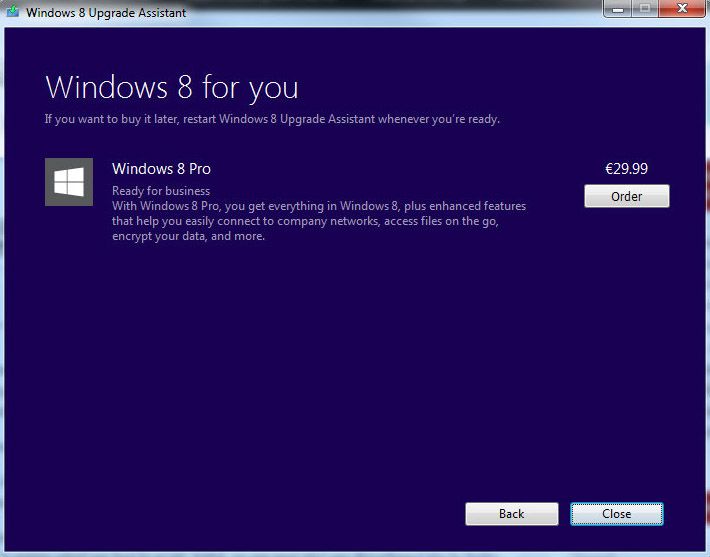Close the assistant using Close button
This screenshot has width=710, height=557.
tap(617, 514)
